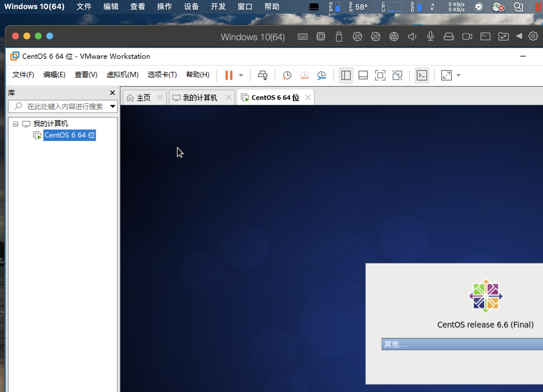Click the blue fourth window control button
Viewport: 543px width, 392px height.
coord(50,36)
